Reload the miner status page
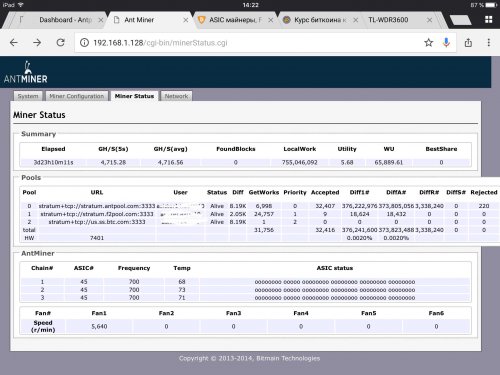Viewport: 500px width, 375px height. coord(60,43)
